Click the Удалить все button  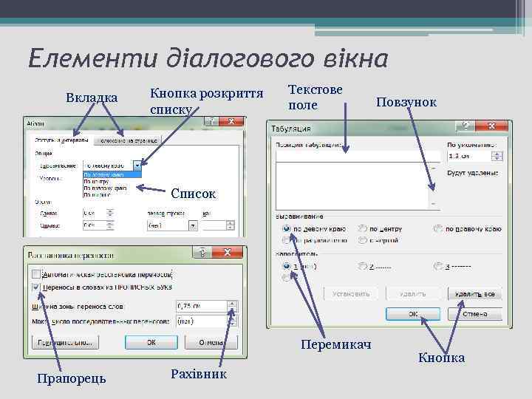point(474,294)
